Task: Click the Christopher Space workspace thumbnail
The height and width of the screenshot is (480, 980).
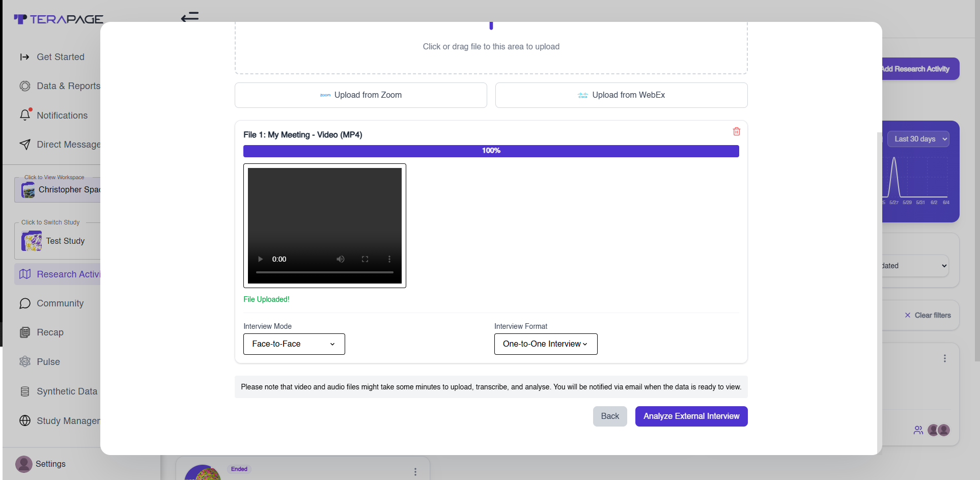Action: point(28,190)
